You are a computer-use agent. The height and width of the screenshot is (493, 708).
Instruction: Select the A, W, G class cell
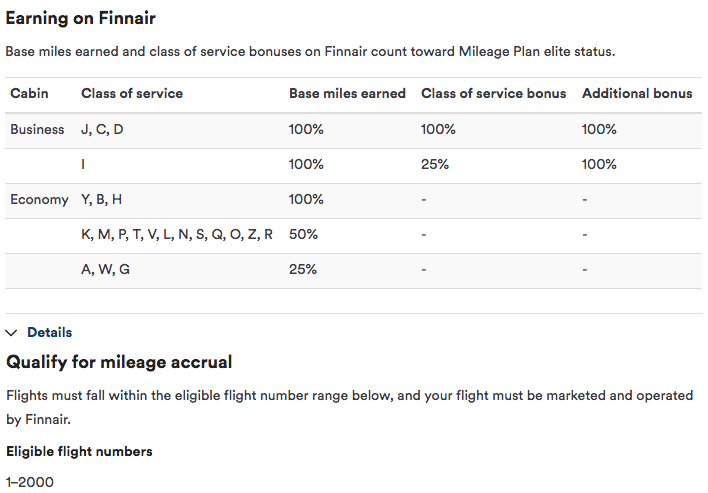tap(105, 269)
